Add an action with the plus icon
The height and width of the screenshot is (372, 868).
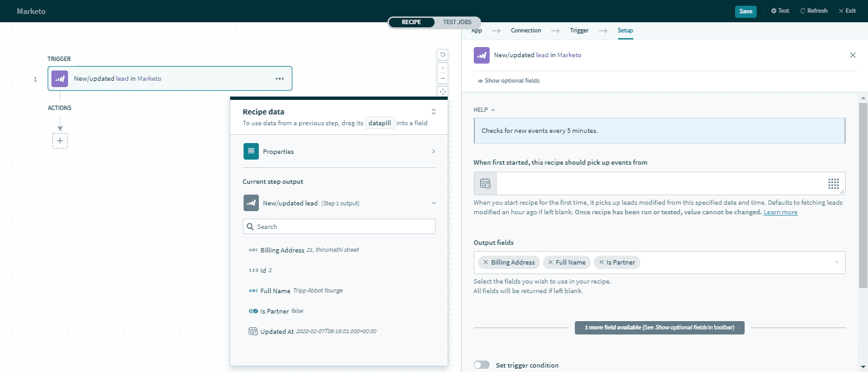click(60, 141)
